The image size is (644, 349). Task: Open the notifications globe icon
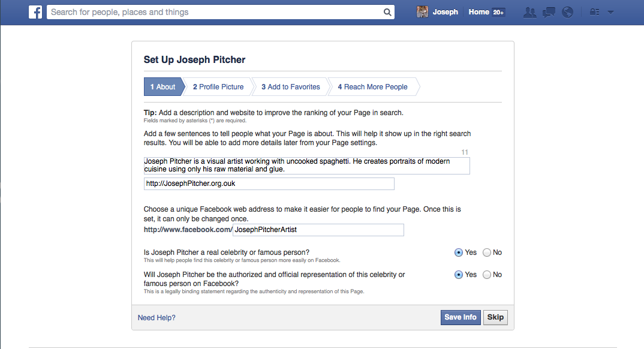point(568,13)
